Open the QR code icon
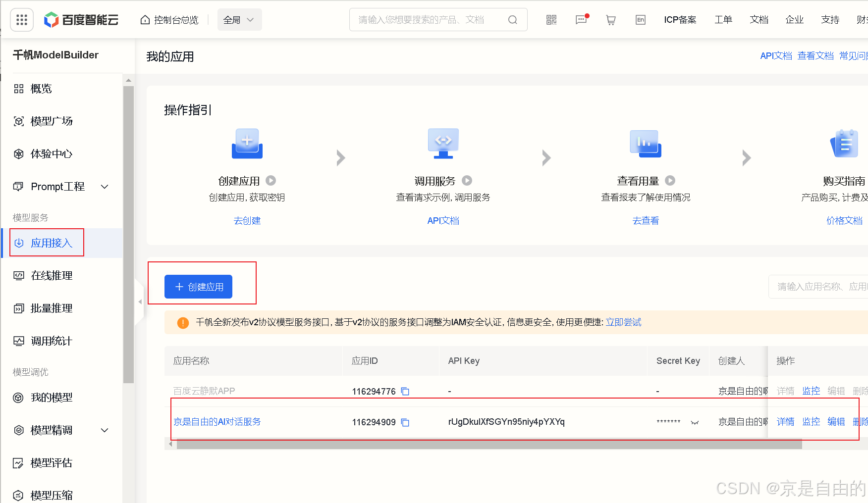The image size is (868, 503). point(551,20)
